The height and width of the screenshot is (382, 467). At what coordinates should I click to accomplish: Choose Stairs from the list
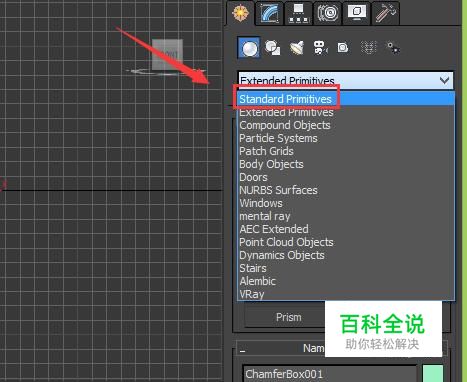coord(346,268)
